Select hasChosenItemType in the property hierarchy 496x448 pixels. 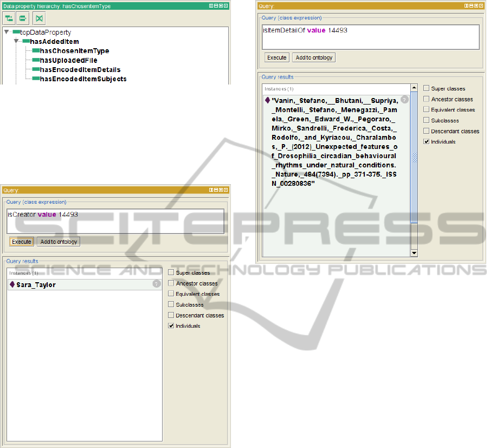point(74,51)
